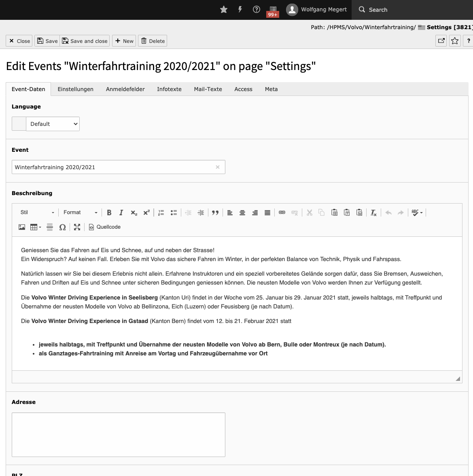The image size is (473, 476).
Task: Toggle bold formatting
Action: (x=109, y=212)
